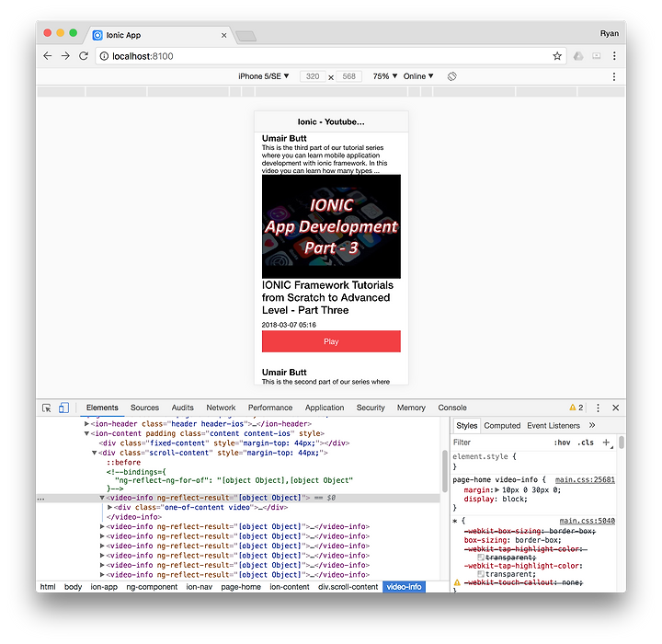Open a new browser tab
The height and width of the screenshot is (644, 662).
(x=245, y=37)
